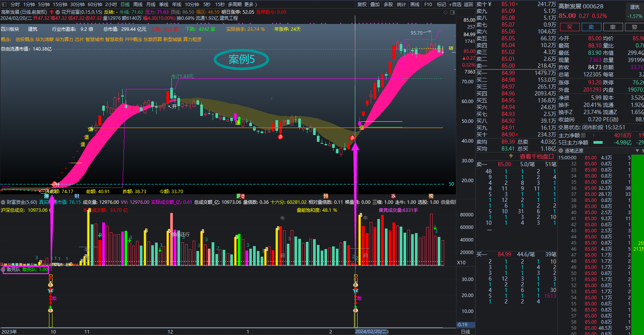This screenshot has width=644, height=335.
Task: Click the red 买 buy button
Action: (x=570, y=27)
